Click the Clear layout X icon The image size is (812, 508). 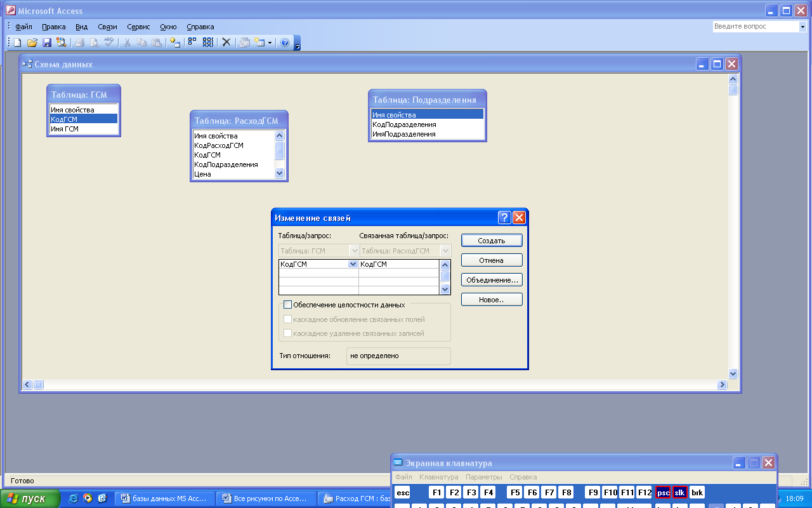pyautogui.click(x=226, y=43)
